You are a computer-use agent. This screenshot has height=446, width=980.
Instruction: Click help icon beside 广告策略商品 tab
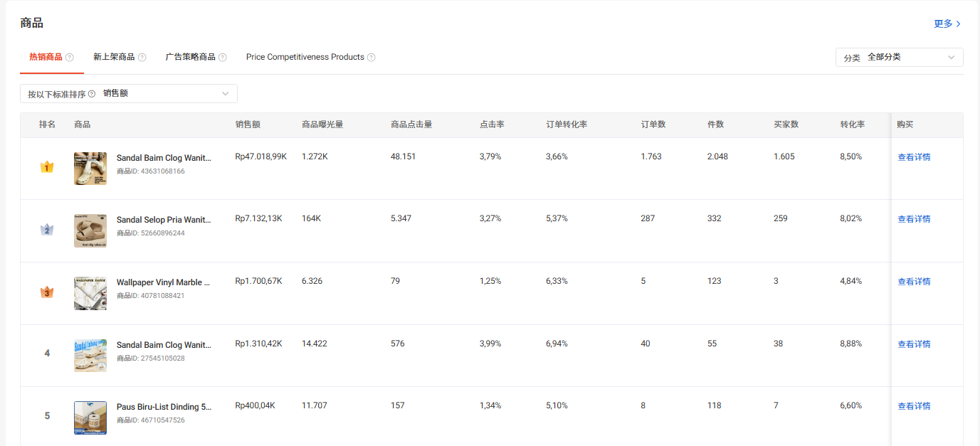click(223, 58)
